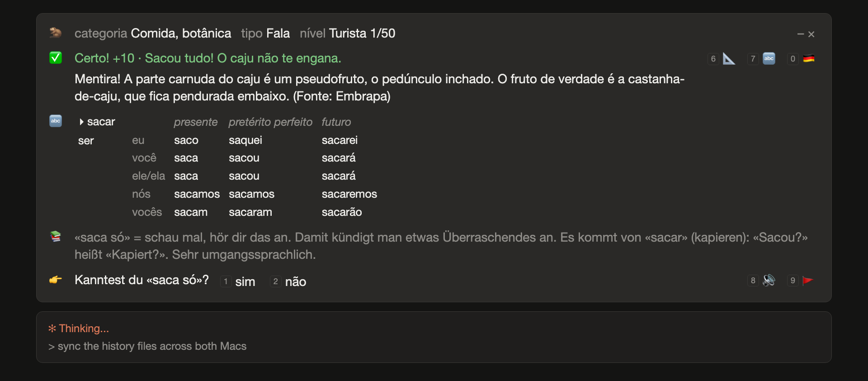Image resolution: width=868 pixels, height=381 pixels.
Task: Click the books icon beside saca só explanation
Action: coord(56,236)
